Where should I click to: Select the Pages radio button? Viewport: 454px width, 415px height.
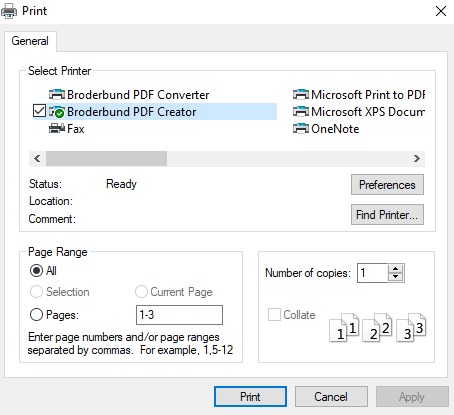coord(36,315)
